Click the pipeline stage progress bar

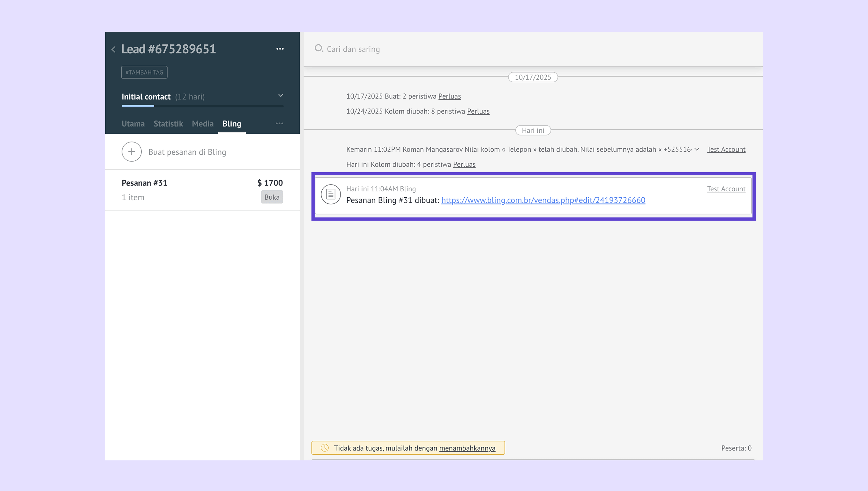click(x=202, y=106)
